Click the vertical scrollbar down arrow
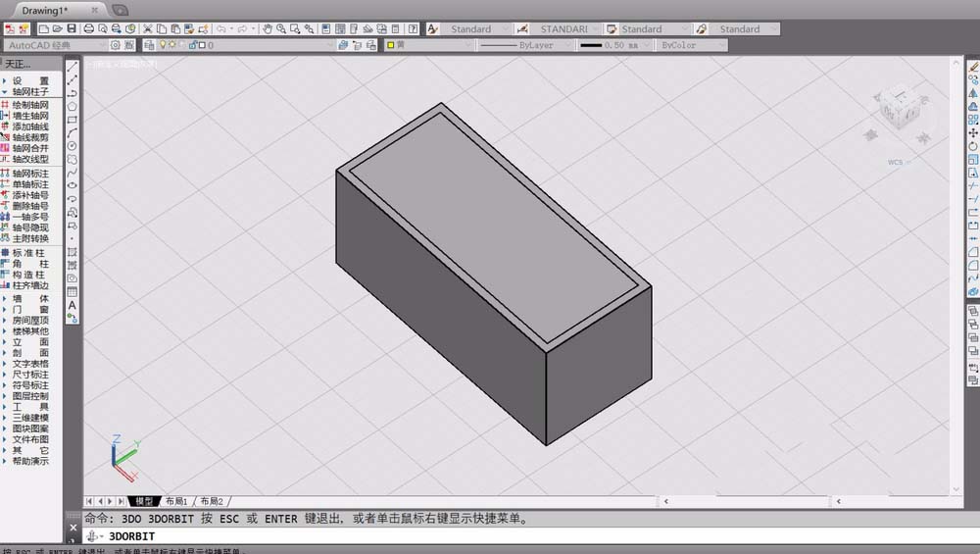 tap(955, 489)
